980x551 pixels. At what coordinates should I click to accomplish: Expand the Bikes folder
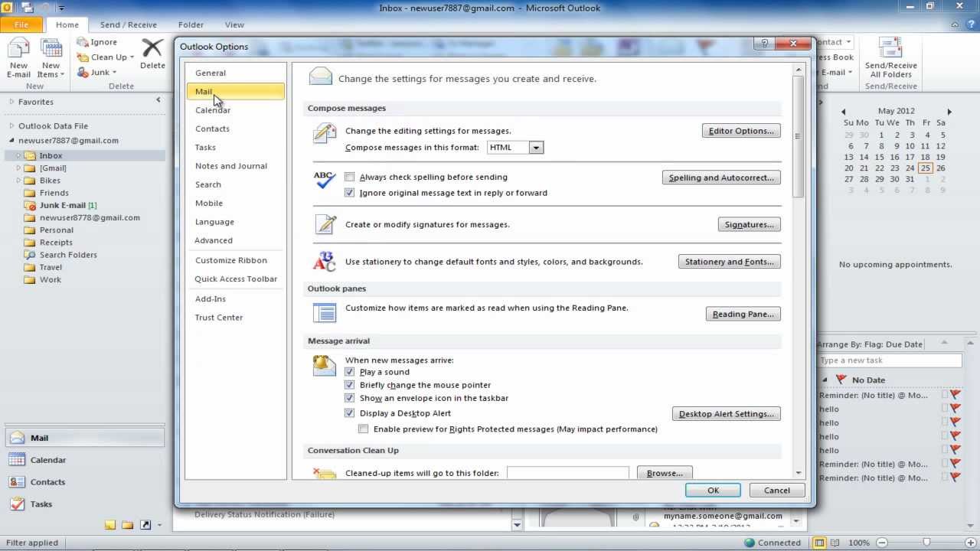(x=18, y=181)
